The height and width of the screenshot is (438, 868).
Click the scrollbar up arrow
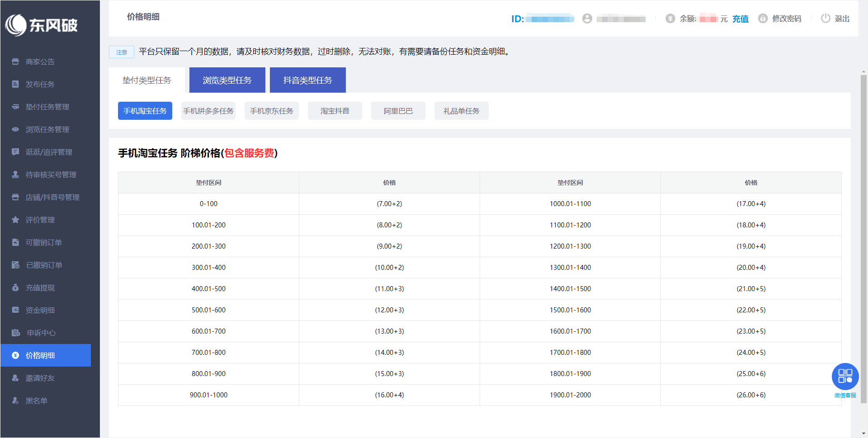863,71
